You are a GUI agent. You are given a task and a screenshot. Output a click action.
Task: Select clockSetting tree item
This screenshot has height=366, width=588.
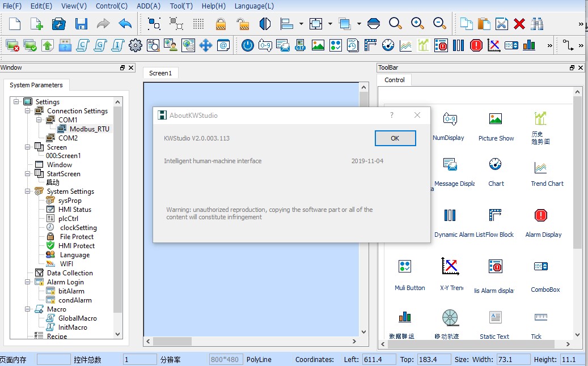pyautogui.click(x=78, y=228)
